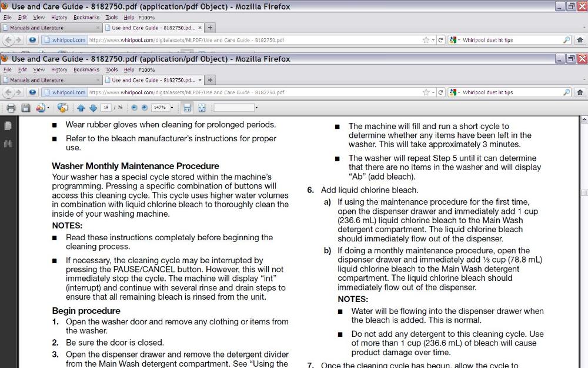Go forward in the front Firefox window

18,92
